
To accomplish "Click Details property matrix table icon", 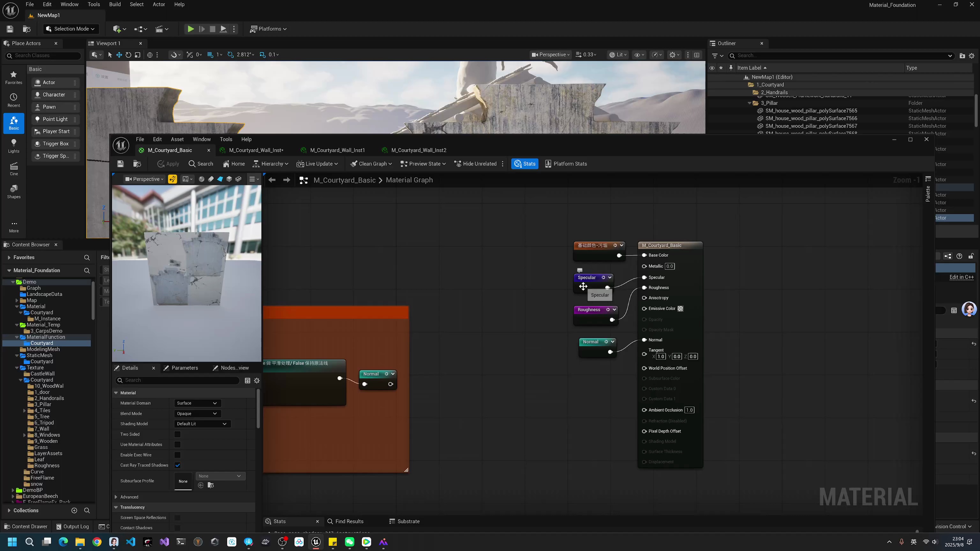I will 248,381.
